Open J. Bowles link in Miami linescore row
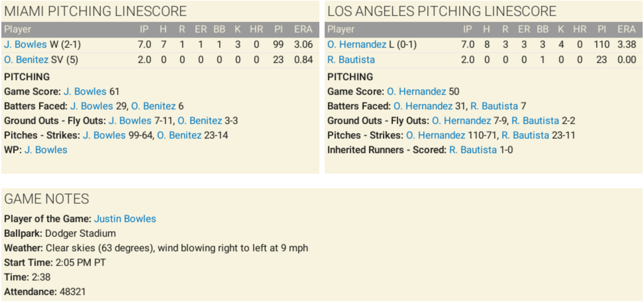The width and height of the screenshot is (644, 303). pos(25,44)
